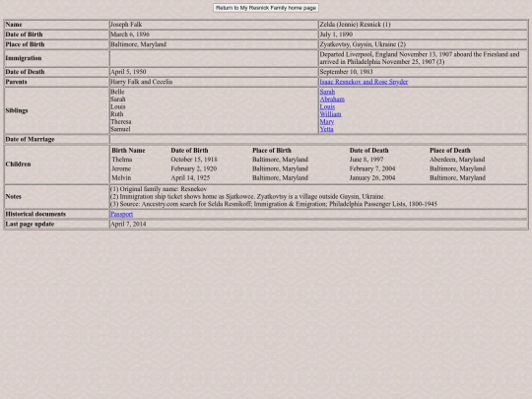Image resolution: width=532 pixels, height=399 pixels.
Task: Open the Passport historical document link
Action: [x=121, y=214]
